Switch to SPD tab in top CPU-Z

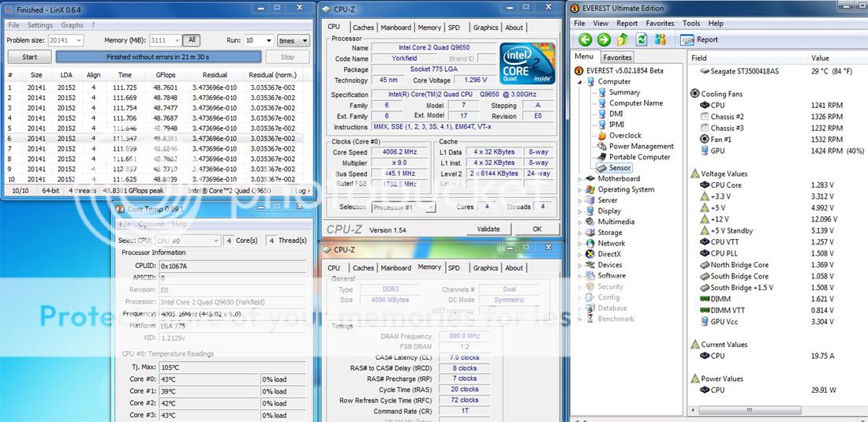click(x=454, y=27)
